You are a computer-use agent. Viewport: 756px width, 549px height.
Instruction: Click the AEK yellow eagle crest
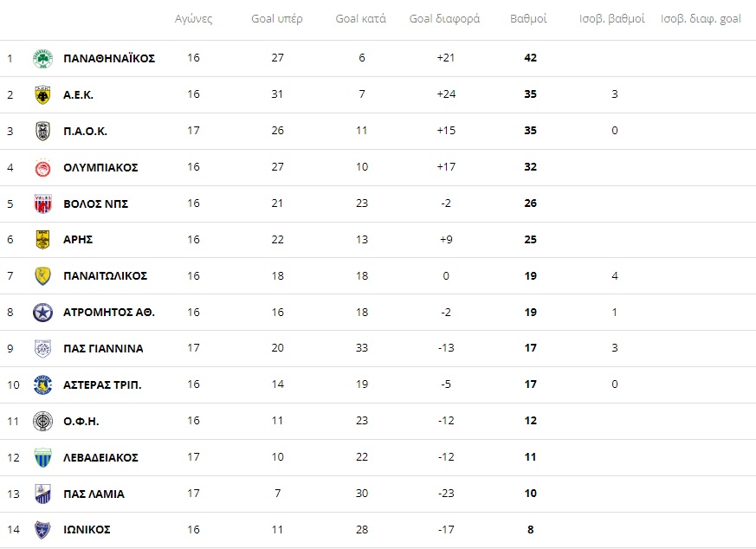click(42, 95)
